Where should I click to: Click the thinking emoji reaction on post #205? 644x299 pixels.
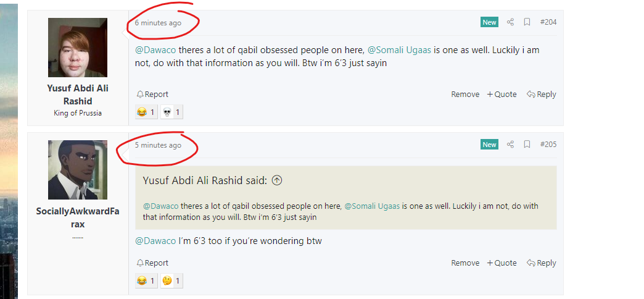pos(171,281)
